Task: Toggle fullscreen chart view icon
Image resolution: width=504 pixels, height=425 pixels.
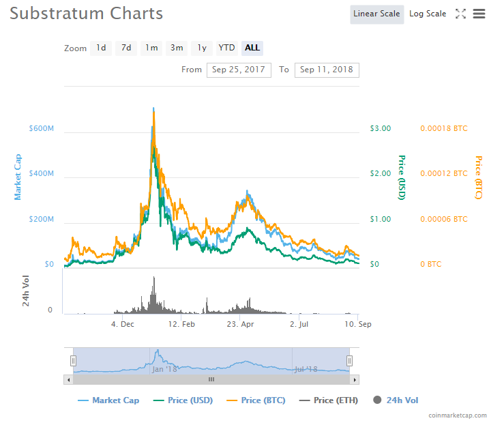Action: [x=460, y=14]
